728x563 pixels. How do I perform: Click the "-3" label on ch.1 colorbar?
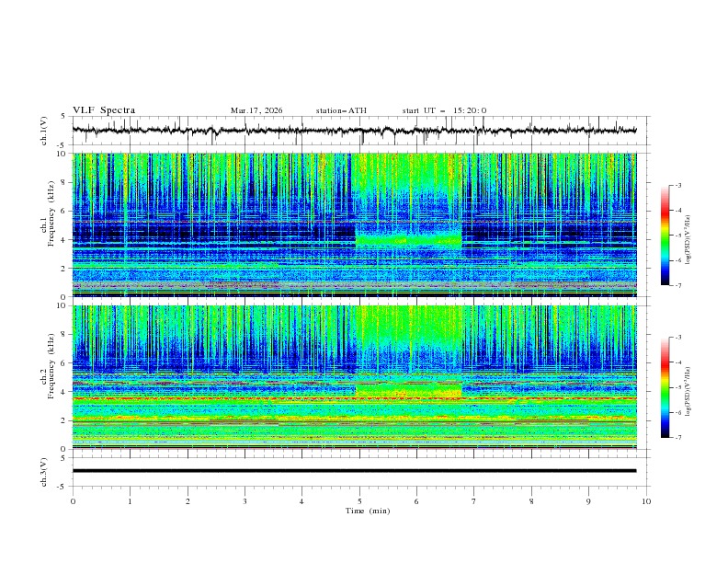678,185
